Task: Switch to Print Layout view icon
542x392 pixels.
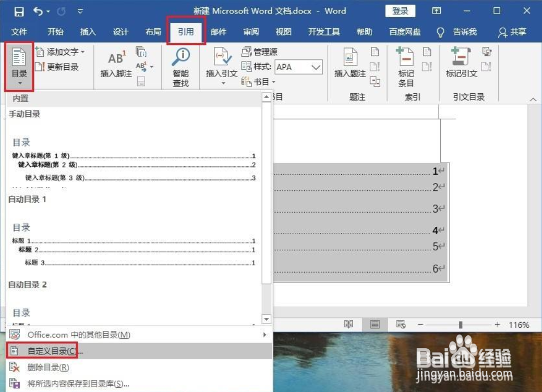Action: (x=375, y=324)
